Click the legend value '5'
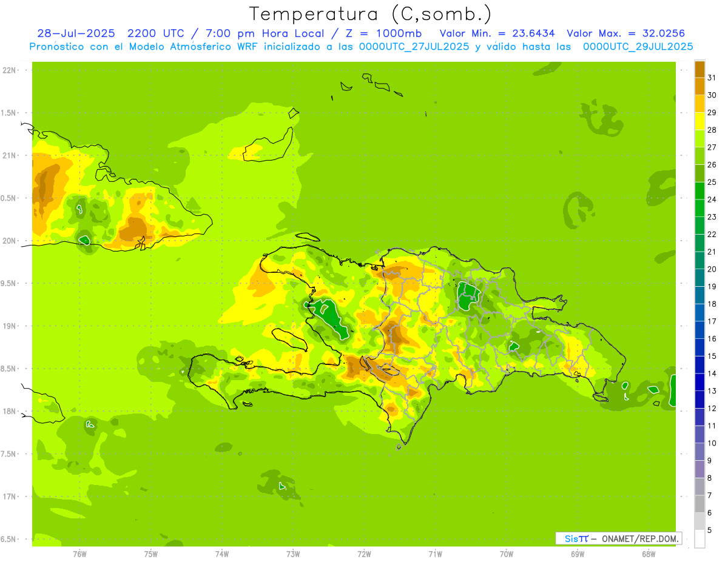Viewport: 728px width, 562px height. tap(709, 530)
